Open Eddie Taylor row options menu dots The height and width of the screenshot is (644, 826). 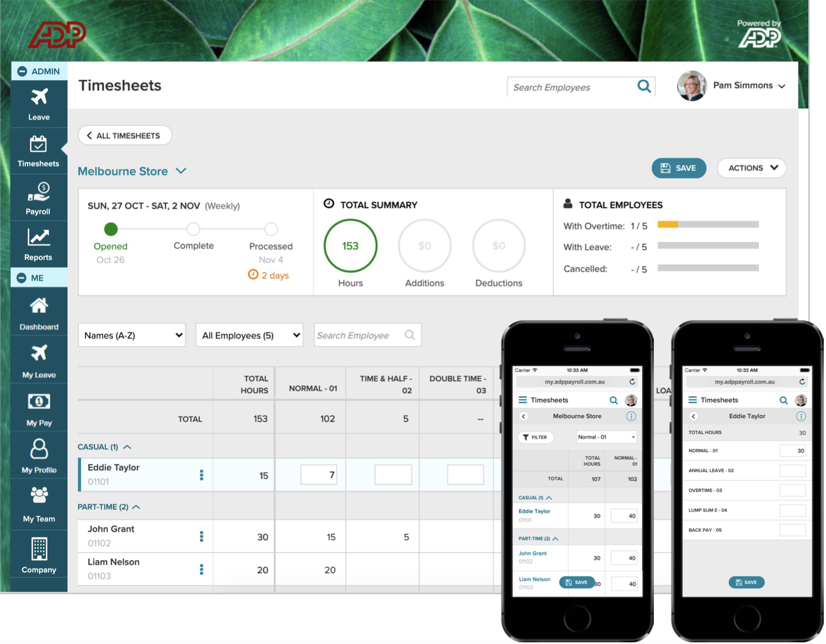tap(201, 475)
